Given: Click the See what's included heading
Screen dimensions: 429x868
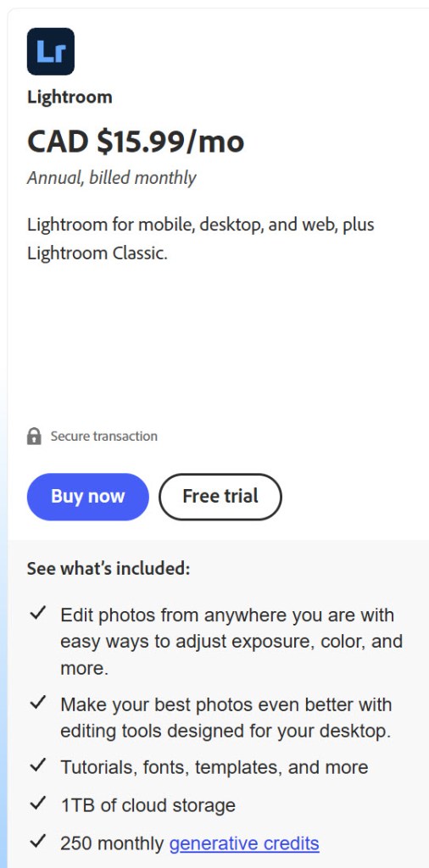Looking at the screenshot, I should (109, 569).
